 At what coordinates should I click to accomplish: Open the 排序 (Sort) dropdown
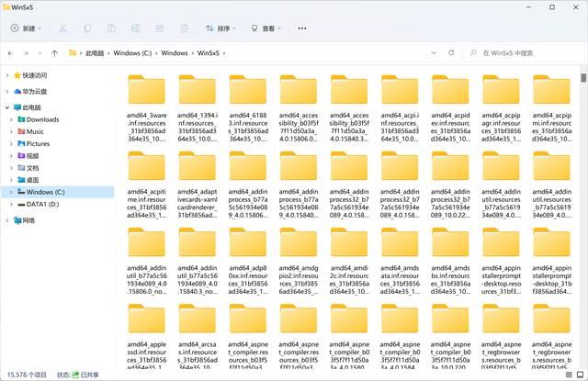pyautogui.click(x=220, y=28)
